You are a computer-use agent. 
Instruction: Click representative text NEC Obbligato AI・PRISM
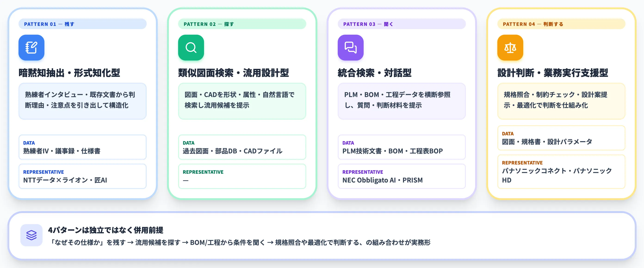pos(383,180)
